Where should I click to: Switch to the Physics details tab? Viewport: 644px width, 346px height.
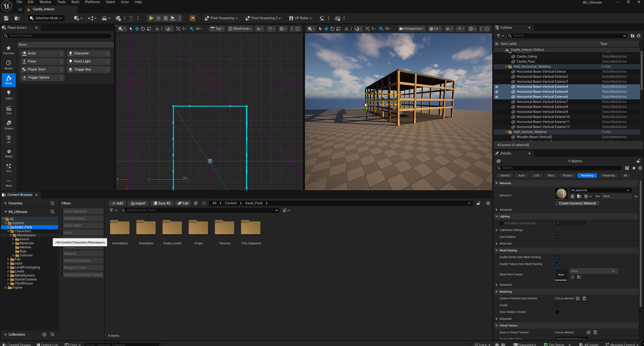point(567,175)
